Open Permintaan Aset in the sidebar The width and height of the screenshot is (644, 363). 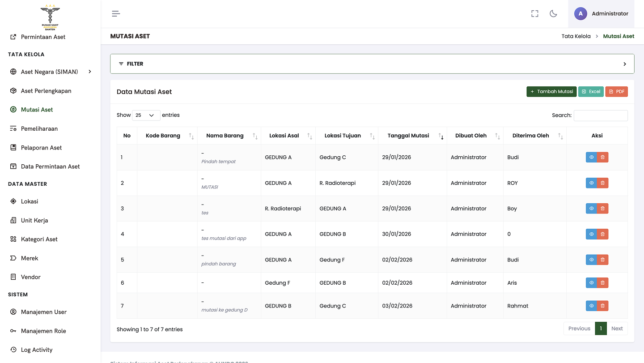click(x=43, y=37)
